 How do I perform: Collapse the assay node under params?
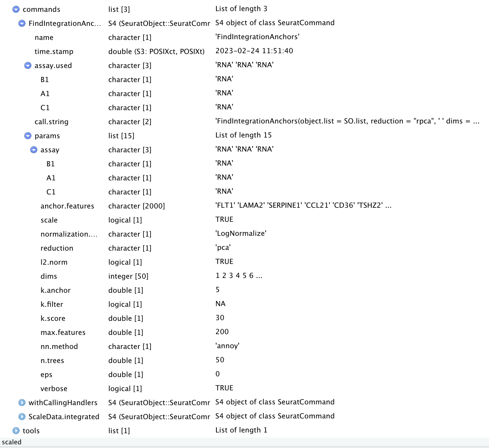coord(34,150)
